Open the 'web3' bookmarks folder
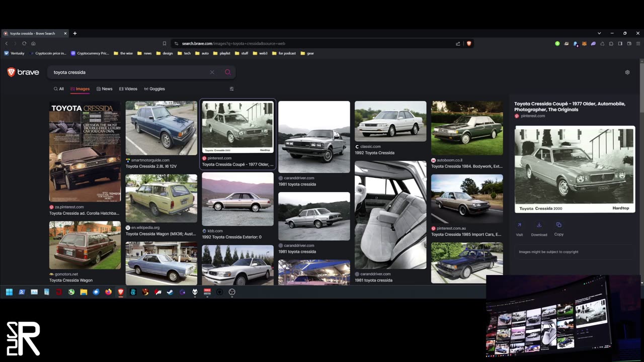This screenshot has height=362, width=644. (260, 53)
